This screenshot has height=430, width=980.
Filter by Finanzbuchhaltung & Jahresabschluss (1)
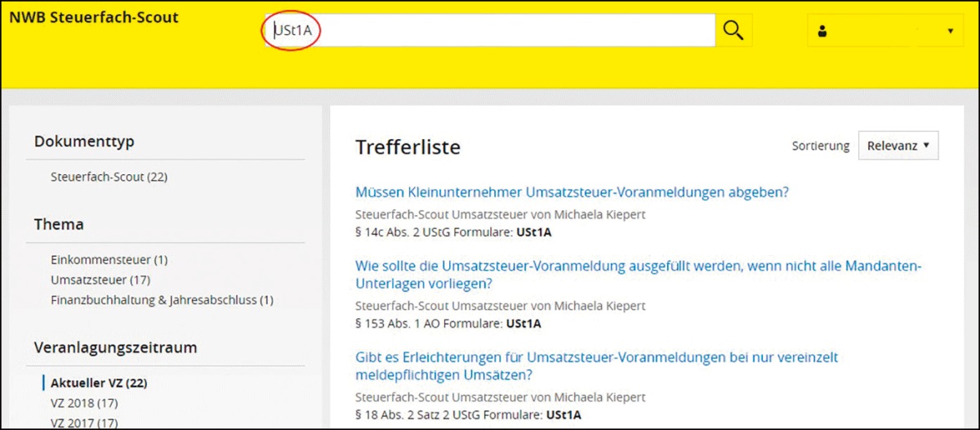162,300
